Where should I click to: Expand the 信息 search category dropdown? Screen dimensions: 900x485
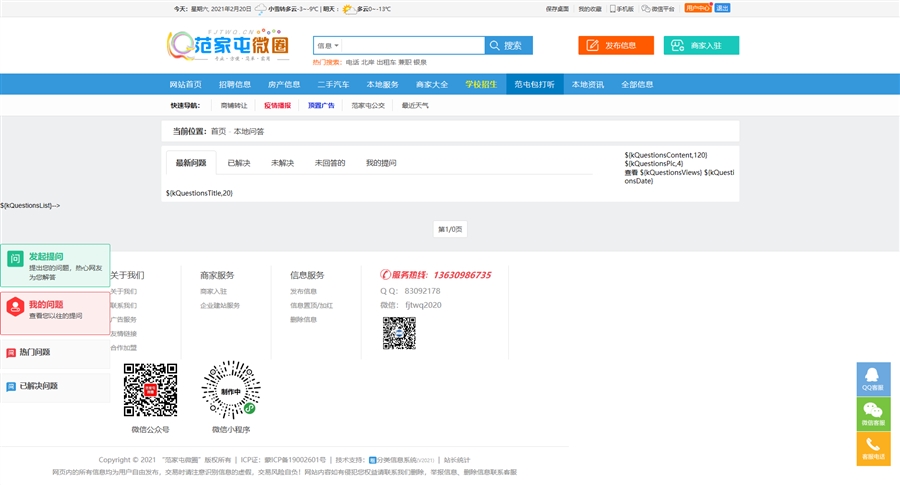coord(328,46)
